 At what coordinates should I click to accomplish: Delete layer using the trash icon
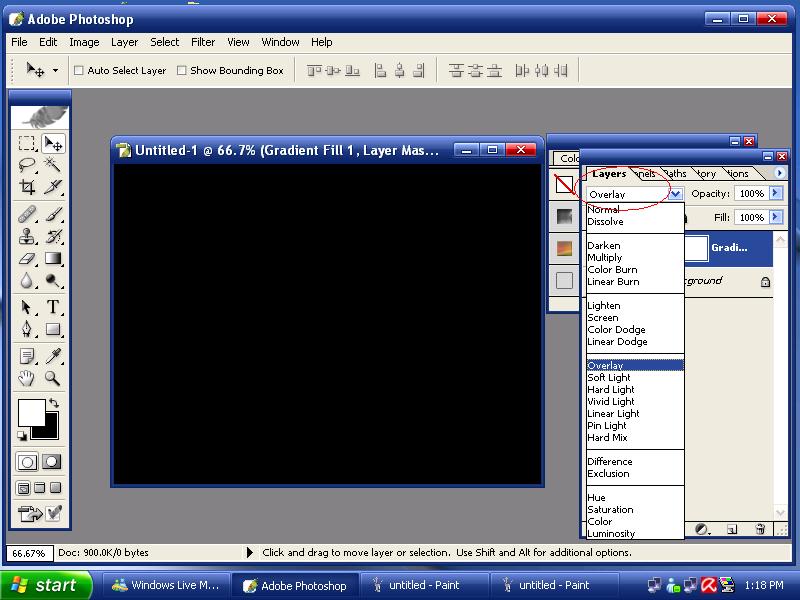pyautogui.click(x=760, y=529)
